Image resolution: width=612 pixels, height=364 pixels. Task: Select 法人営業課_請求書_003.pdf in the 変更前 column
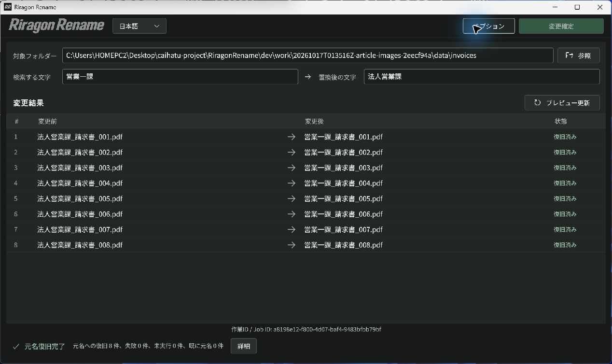80,168
